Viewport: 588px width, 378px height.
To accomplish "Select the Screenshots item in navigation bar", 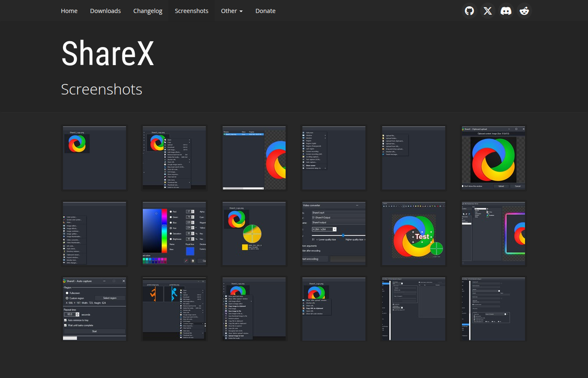I will 192,11.
